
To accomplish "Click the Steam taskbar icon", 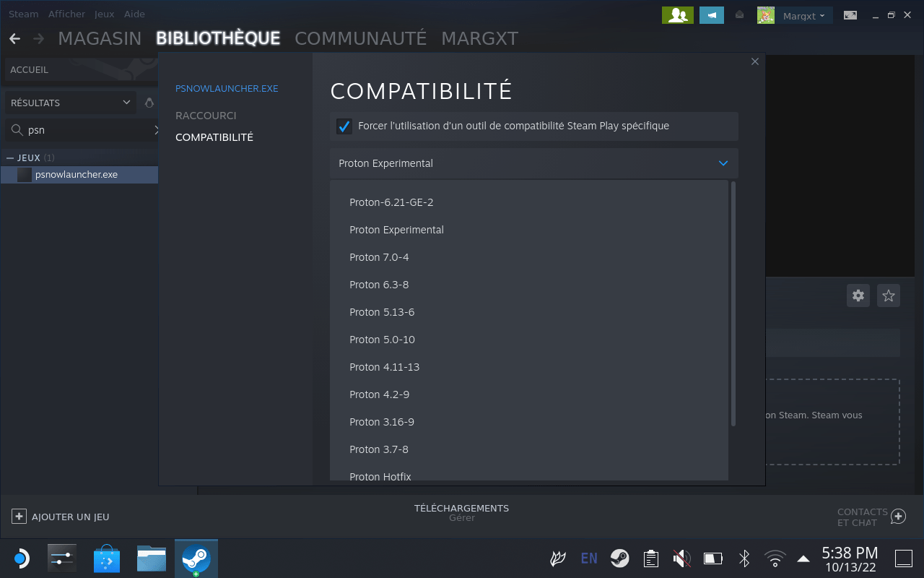I will click(196, 558).
